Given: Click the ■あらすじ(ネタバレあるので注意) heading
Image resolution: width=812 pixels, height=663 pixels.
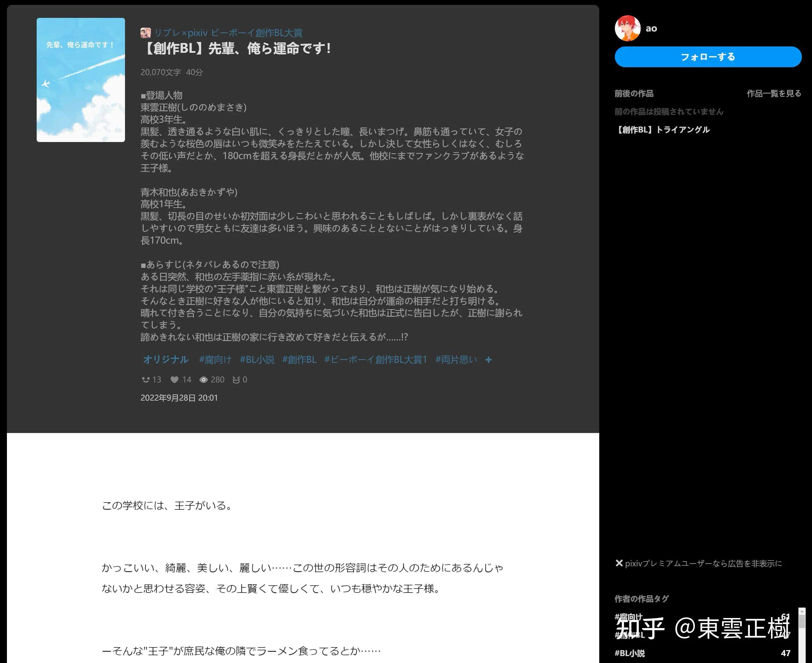Looking at the screenshot, I should pyautogui.click(x=210, y=265).
